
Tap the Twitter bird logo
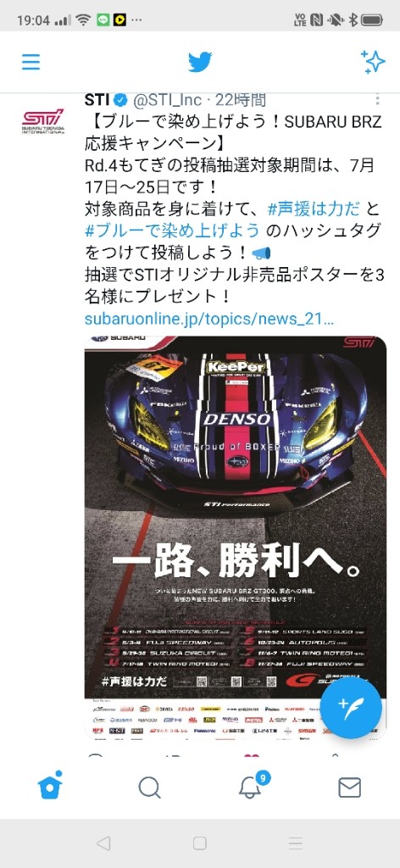coord(200,62)
